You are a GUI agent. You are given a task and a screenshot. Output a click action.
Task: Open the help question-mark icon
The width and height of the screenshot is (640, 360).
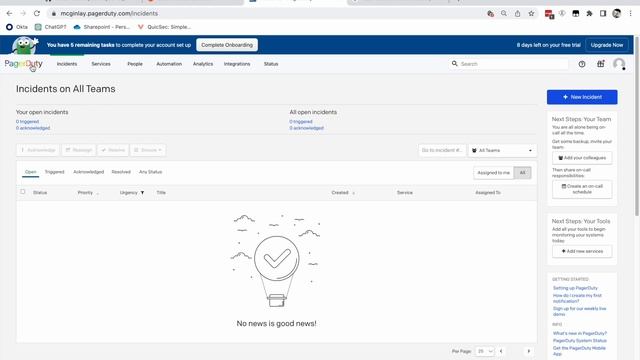(582, 64)
